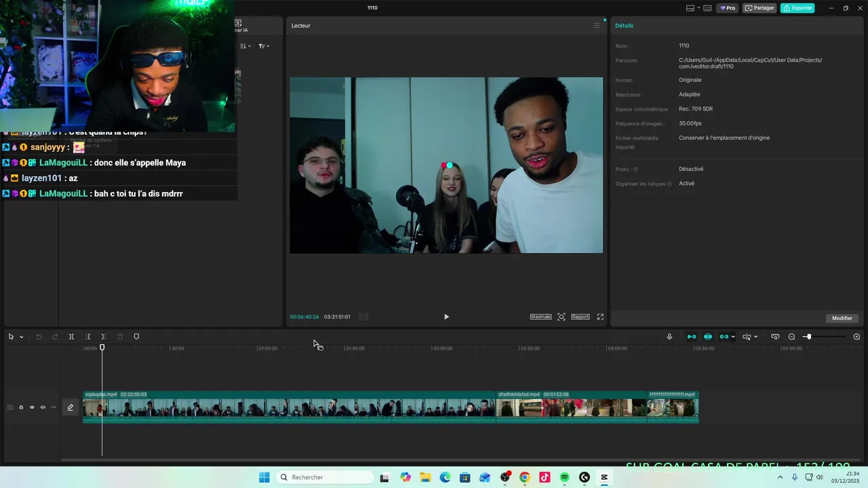This screenshot has width=868, height=488.
Task: Select the pointer selection tool
Action: point(11,337)
